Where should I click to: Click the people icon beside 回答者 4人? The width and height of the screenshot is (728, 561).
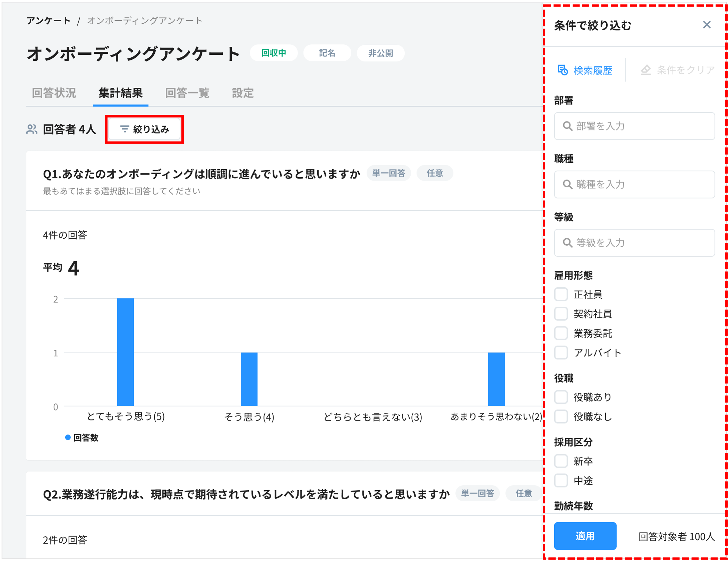(x=32, y=129)
